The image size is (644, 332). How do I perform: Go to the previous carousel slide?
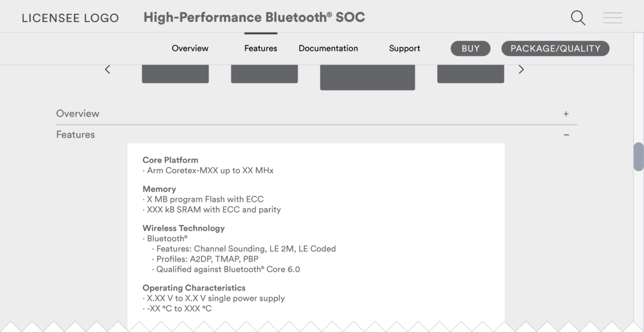[107, 69]
